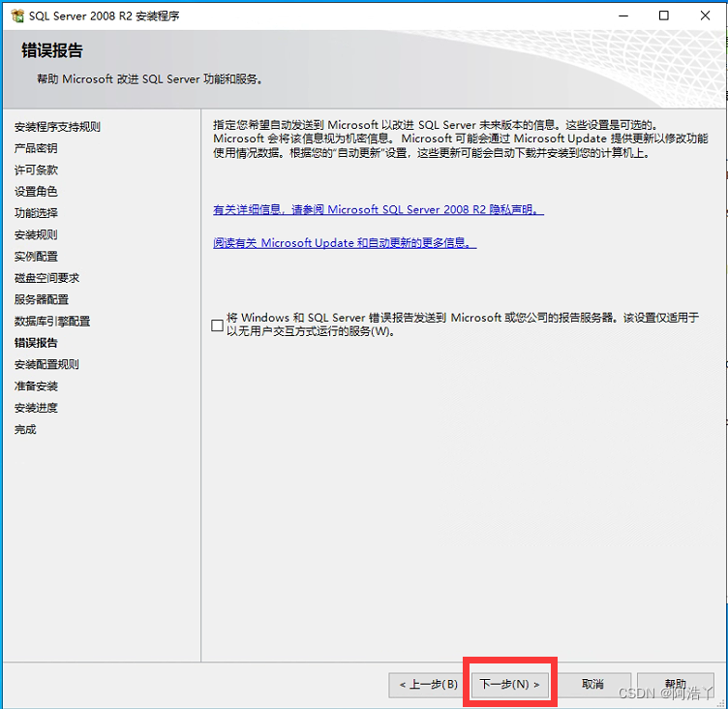Select 安装程序支持规则 step in sidebar
The width and height of the screenshot is (728, 709).
(57, 127)
